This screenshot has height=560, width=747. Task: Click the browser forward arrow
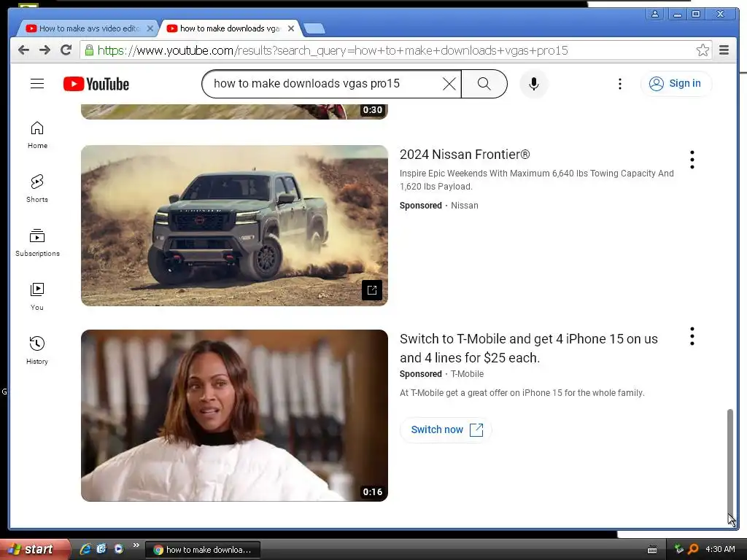pos(44,50)
